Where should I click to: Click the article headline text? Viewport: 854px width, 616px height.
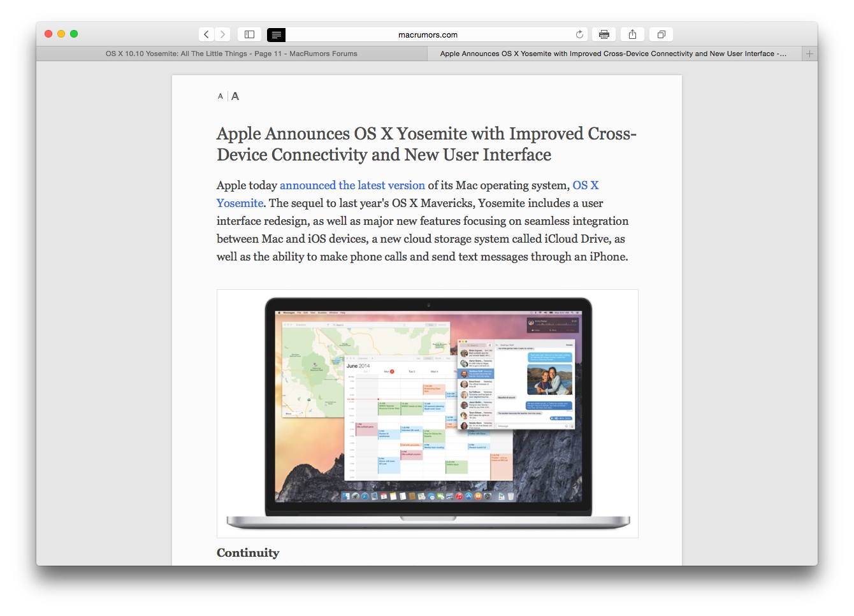pyautogui.click(x=426, y=144)
